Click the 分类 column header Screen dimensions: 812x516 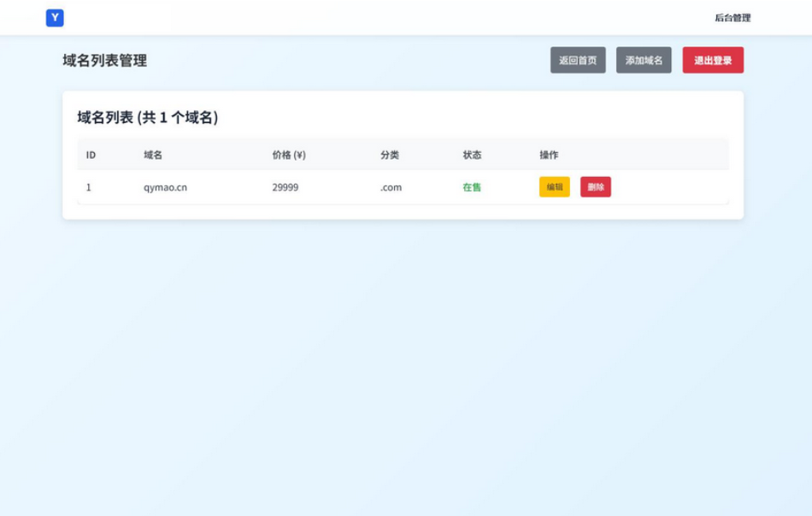[390, 155]
